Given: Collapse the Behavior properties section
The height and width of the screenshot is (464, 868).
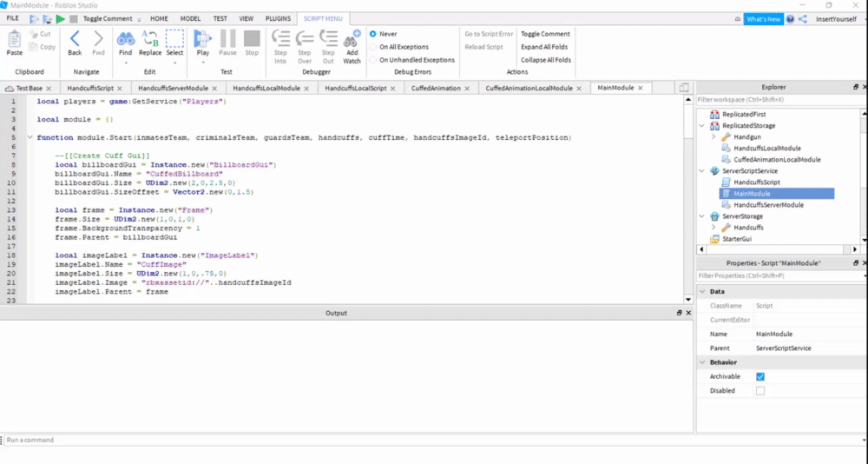Looking at the screenshot, I should (x=702, y=362).
